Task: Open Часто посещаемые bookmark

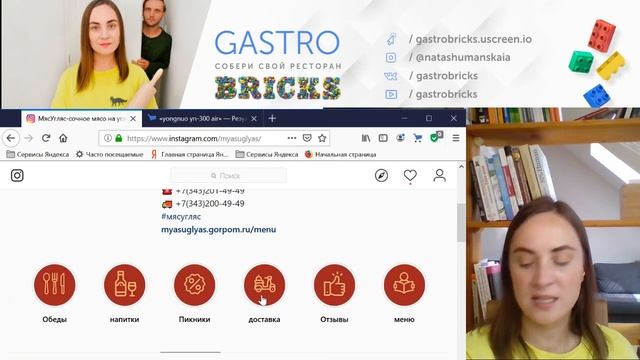Action: pyautogui.click(x=109, y=154)
